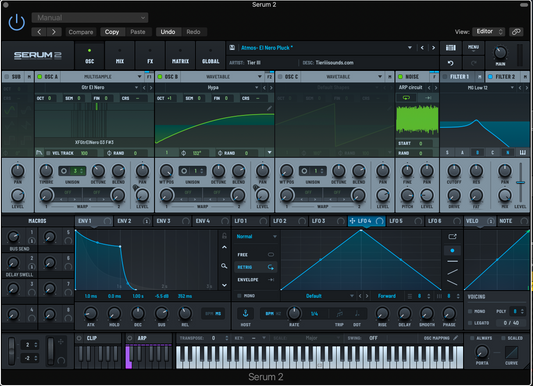Switch to the MIX tab

[x=120, y=56]
